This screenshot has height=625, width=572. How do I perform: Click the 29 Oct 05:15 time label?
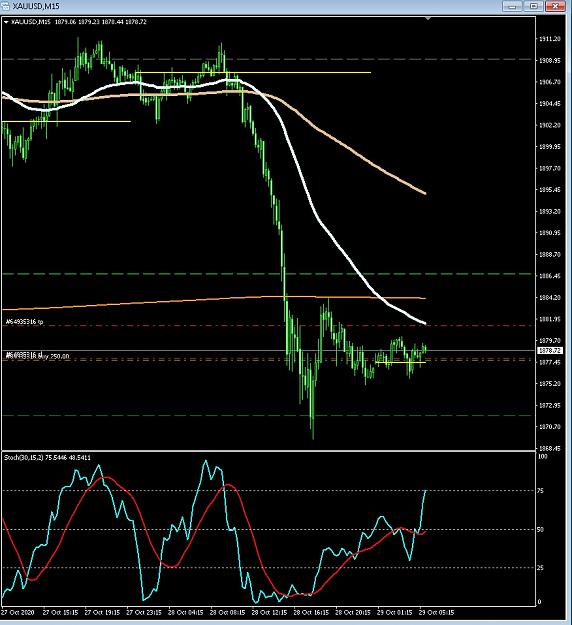click(437, 612)
